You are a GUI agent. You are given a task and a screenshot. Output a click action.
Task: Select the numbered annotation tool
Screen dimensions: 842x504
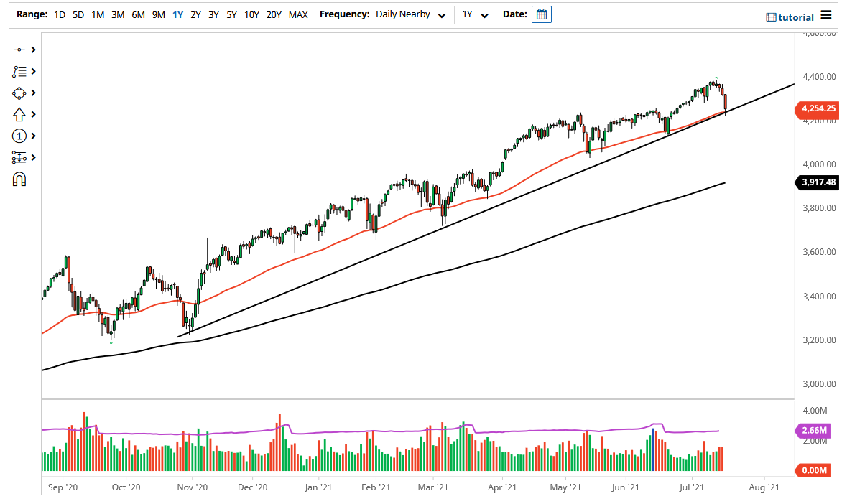20,136
